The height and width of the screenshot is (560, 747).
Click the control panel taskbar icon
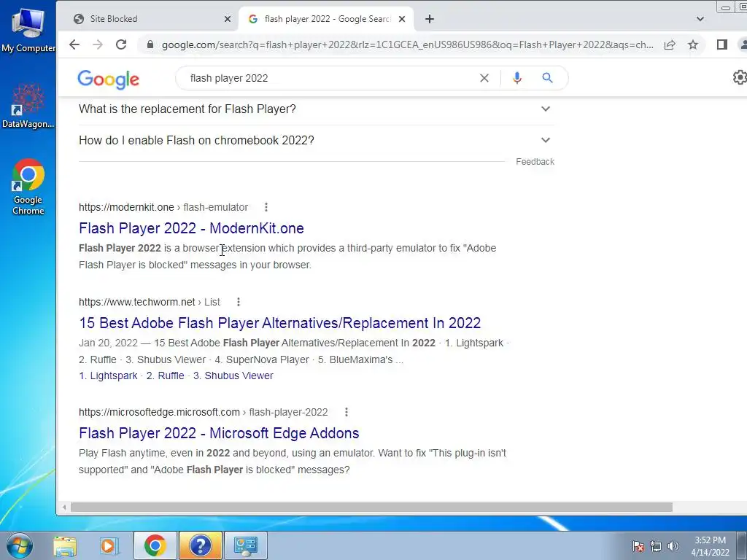click(x=245, y=545)
